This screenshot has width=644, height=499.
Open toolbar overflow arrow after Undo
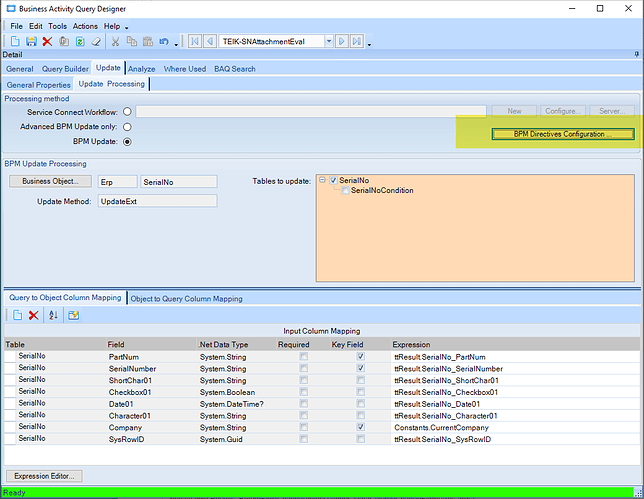(x=176, y=44)
